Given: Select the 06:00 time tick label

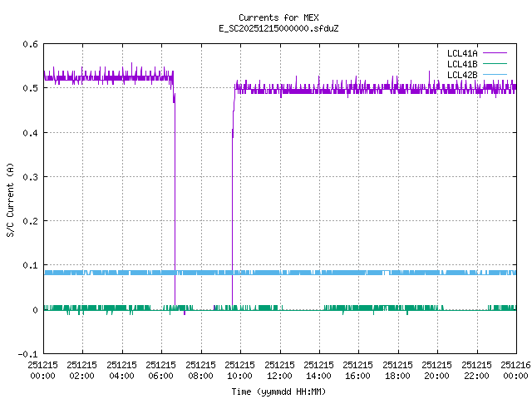Looking at the screenshot, I should coord(161,370).
